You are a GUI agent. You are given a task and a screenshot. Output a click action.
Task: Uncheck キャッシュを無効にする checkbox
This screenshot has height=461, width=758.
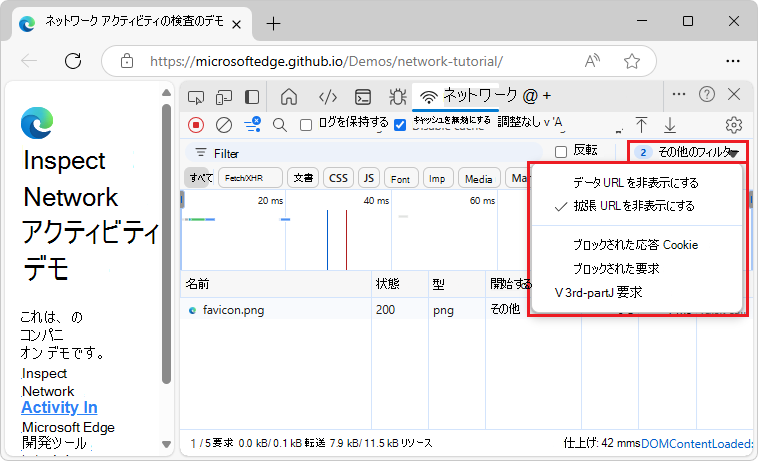tap(400, 125)
